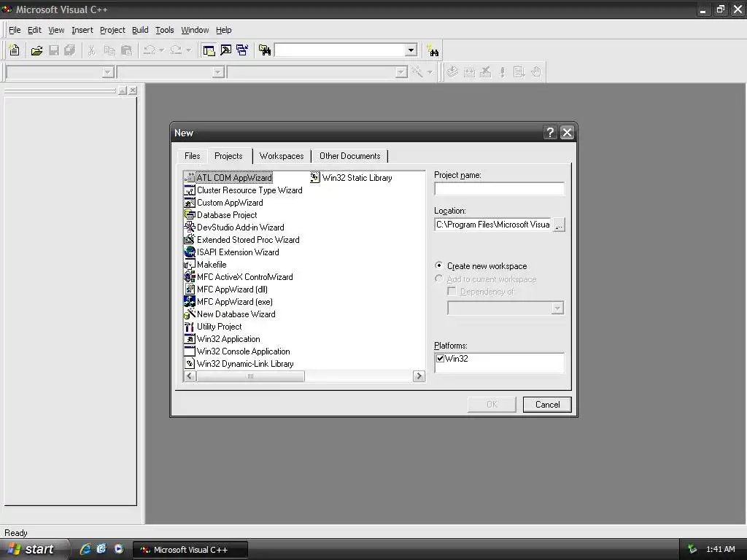Viewport: 747px width, 560px height.
Task: Toggle the Workspace window toolbar icon
Action: pyautogui.click(x=209, y=50)
